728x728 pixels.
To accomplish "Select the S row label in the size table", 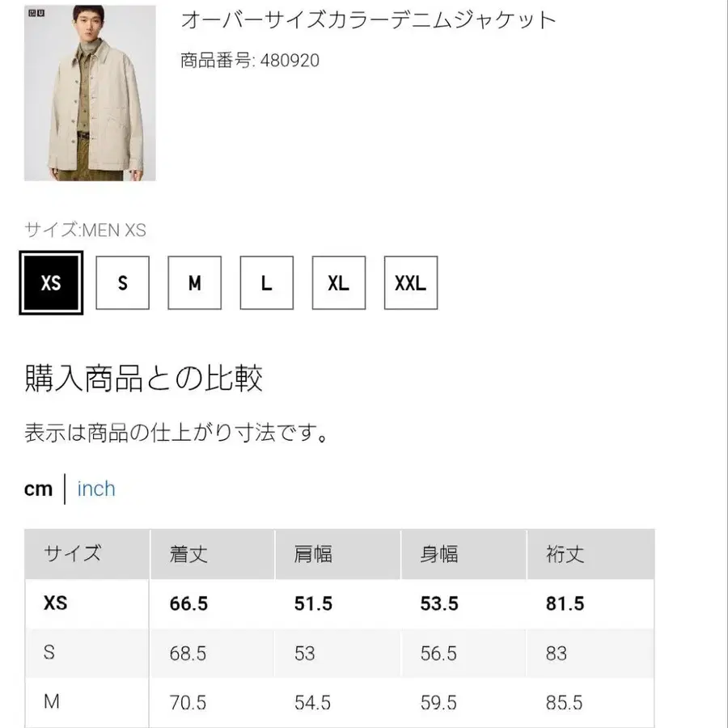I will [49, 653].
